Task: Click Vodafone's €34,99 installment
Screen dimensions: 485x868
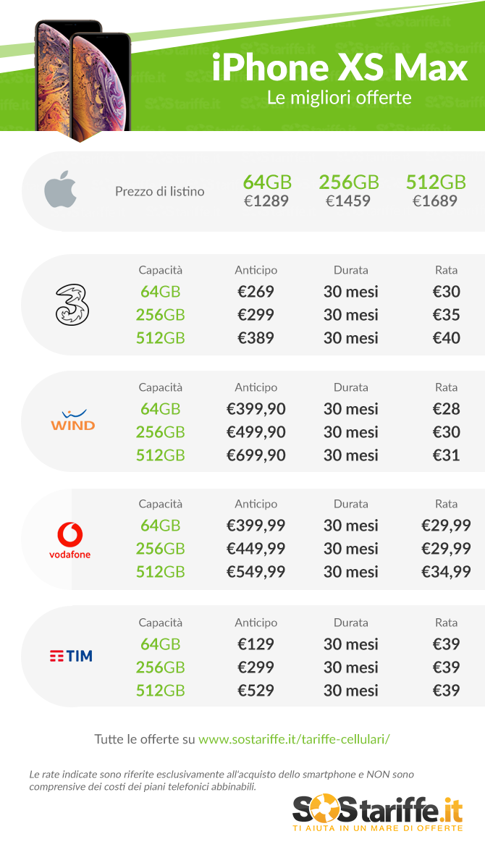Action: pos(446,571)
